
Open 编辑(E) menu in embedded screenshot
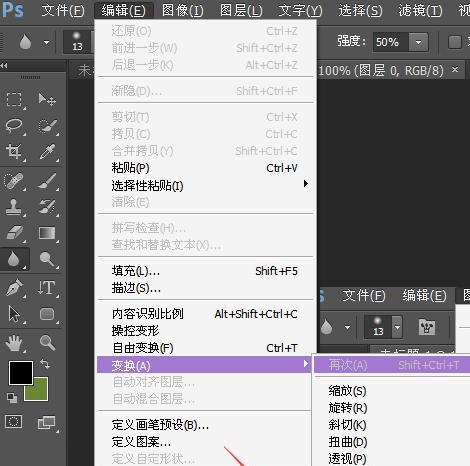pos(424,296)
